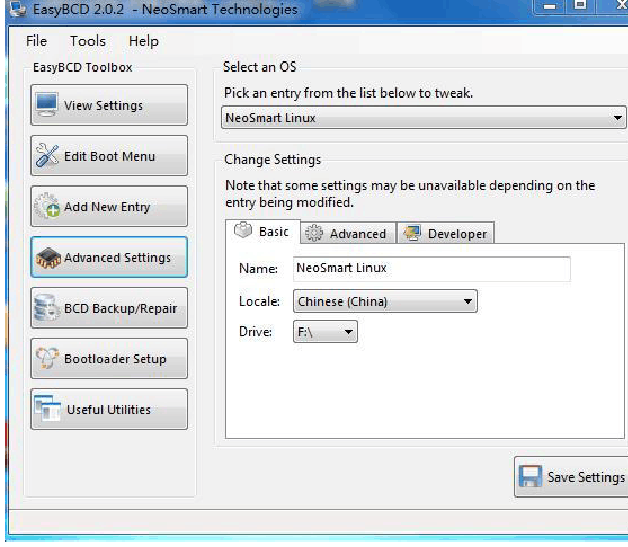Open the Help menu
Screen dimensions: 628x547
tap(144, 41)
